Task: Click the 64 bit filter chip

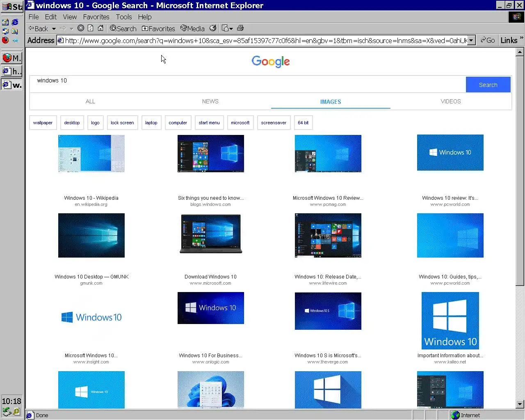Action: (303, 123)
